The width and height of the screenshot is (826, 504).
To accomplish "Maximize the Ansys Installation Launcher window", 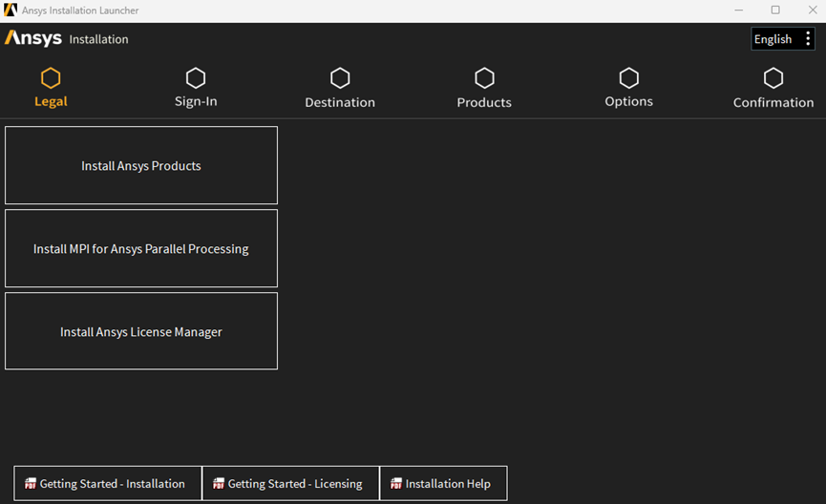I will click(x=775, y=10).
